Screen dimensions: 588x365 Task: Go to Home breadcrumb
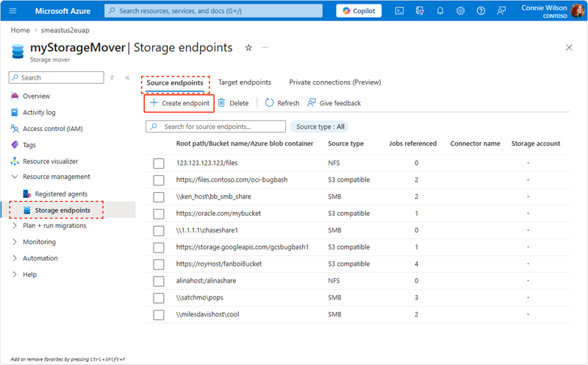21,30
